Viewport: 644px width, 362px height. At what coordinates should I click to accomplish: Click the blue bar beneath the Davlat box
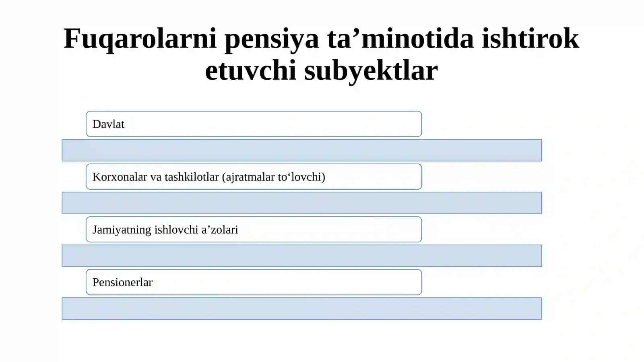point(302,150)
